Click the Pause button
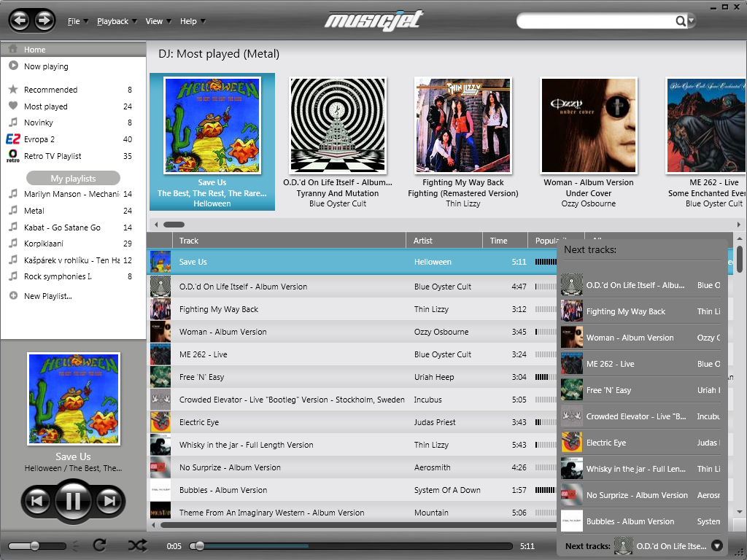Image resolution: width=747 pixels, height=560 pixels. (x=73, y=501)
